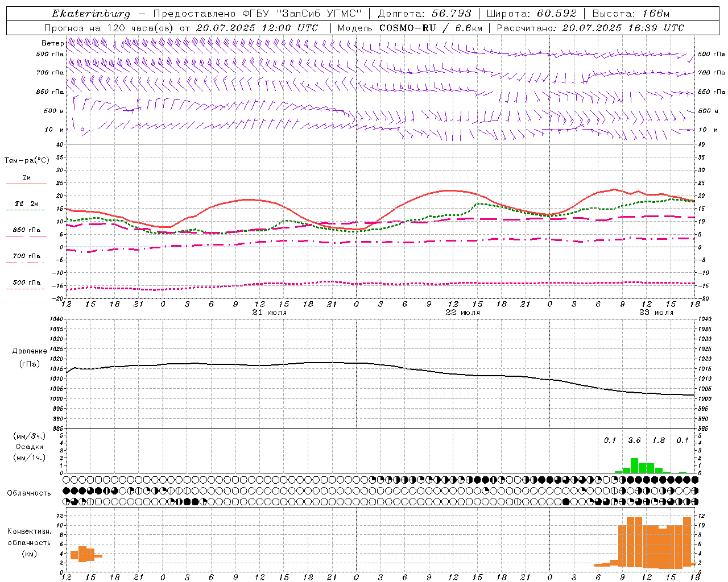Click the 'Широта: 60.592' header value

(x=532, y=14)
